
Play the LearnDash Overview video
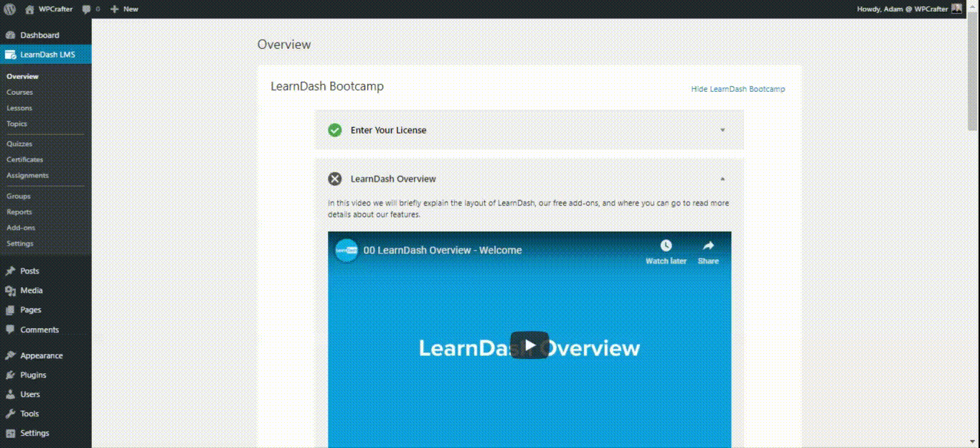pyautogui.click(x=529, y=345)
